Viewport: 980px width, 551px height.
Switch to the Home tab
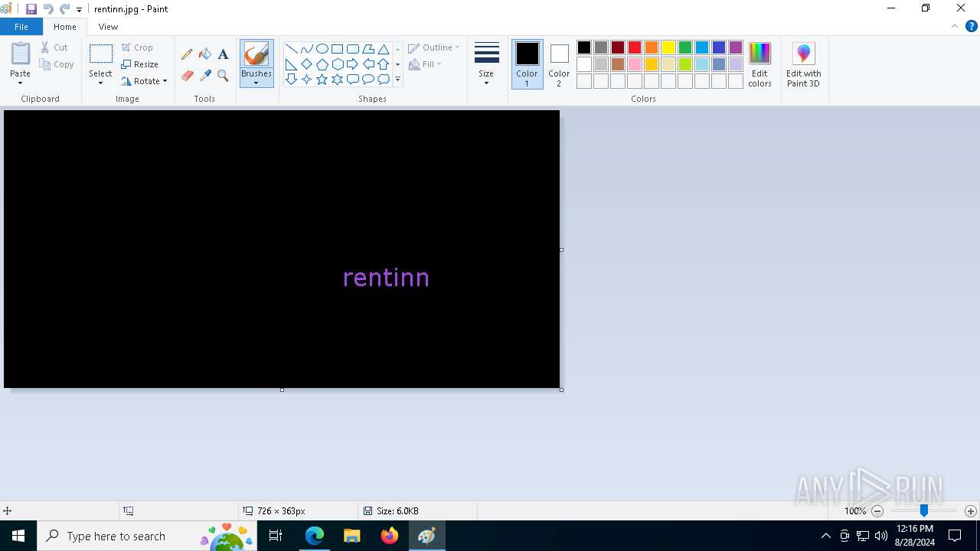[x=65, y=27]
